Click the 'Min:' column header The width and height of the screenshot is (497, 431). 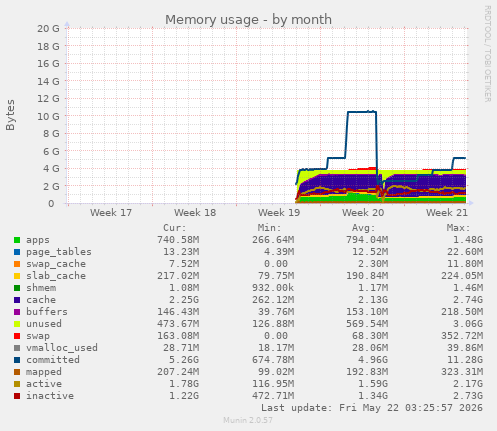269,228
